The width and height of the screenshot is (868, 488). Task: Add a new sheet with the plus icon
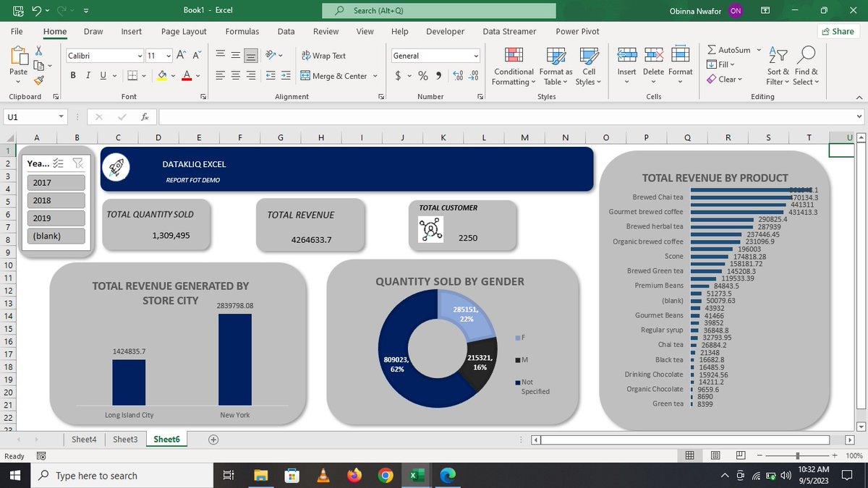click(x=213, y=440)
